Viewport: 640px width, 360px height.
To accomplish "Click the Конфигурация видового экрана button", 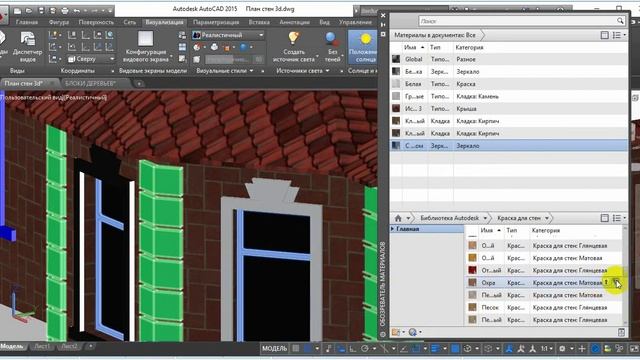I will (x=147, y=47).
